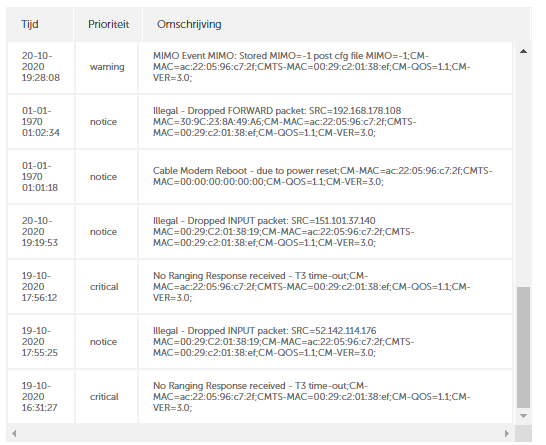Click the 20-10-2020 19:28:08 time cell

click(41, 67)
